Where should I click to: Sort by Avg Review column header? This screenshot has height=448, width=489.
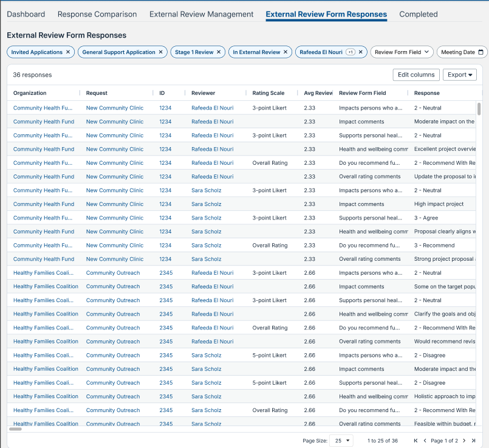pyautogui.click(x=318, y=93)
